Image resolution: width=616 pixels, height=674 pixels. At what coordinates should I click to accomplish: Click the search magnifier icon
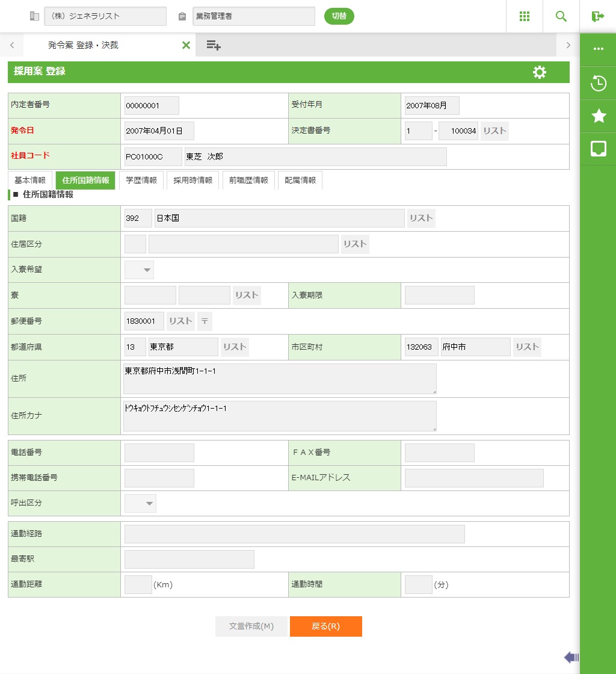[x=561, y=16]
